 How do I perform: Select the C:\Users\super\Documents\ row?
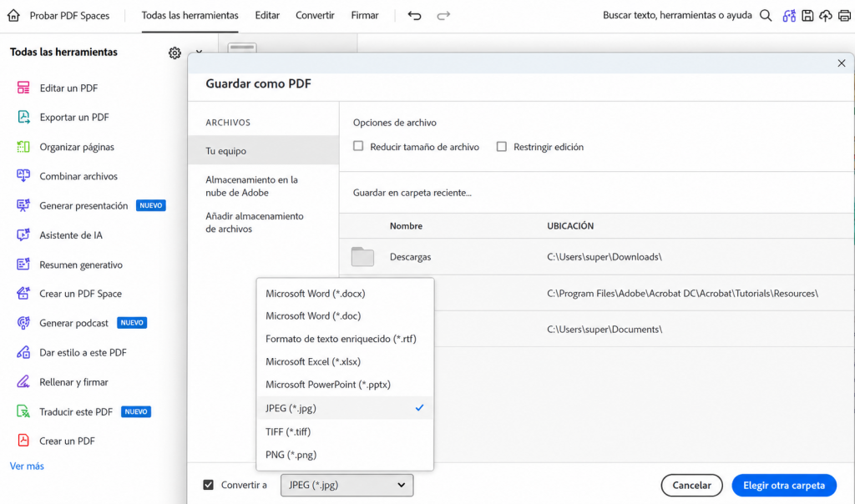605,329
